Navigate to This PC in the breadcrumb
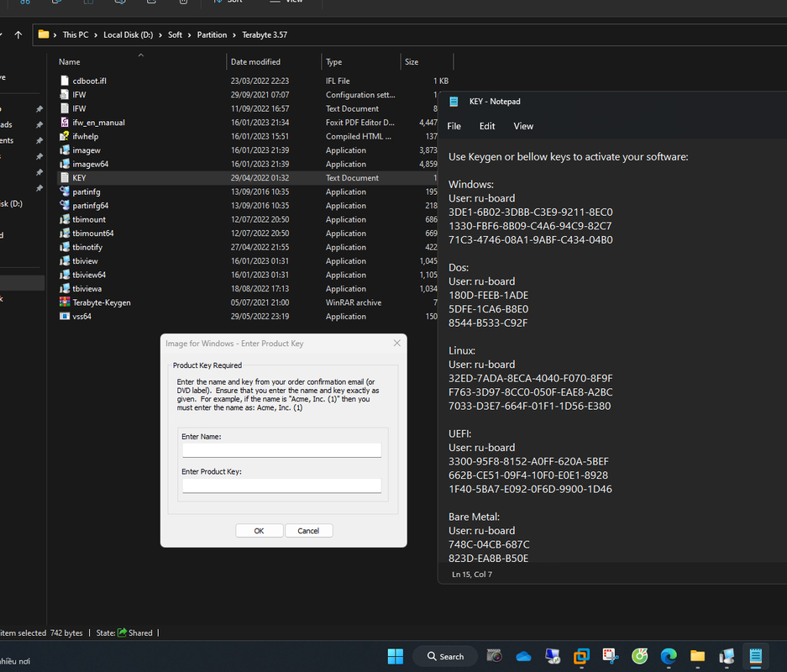This screenshot has height=672, width=787. (x=76, y=34)
